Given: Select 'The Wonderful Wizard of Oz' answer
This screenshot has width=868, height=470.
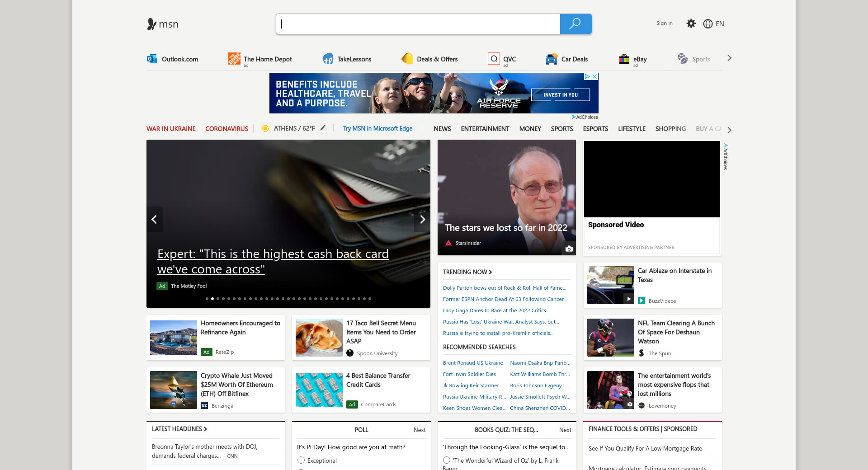Looking at the screenshot, I should tap(447, 460).
